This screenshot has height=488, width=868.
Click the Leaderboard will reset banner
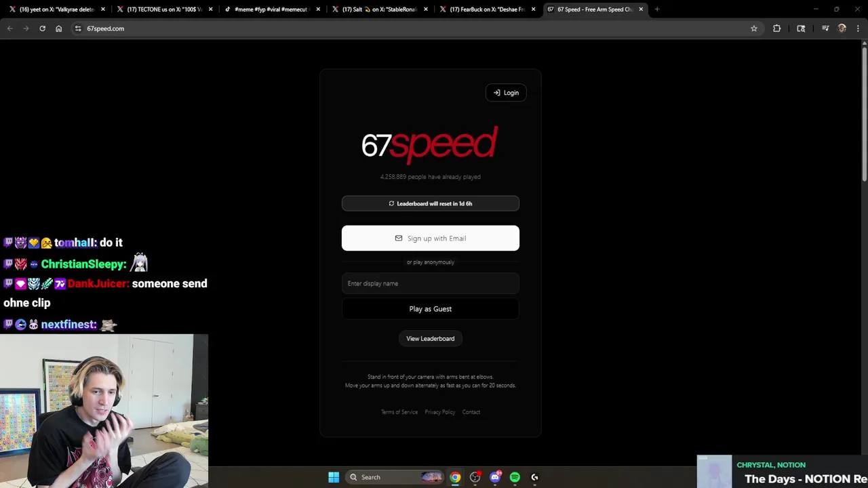tap(431, 203)
